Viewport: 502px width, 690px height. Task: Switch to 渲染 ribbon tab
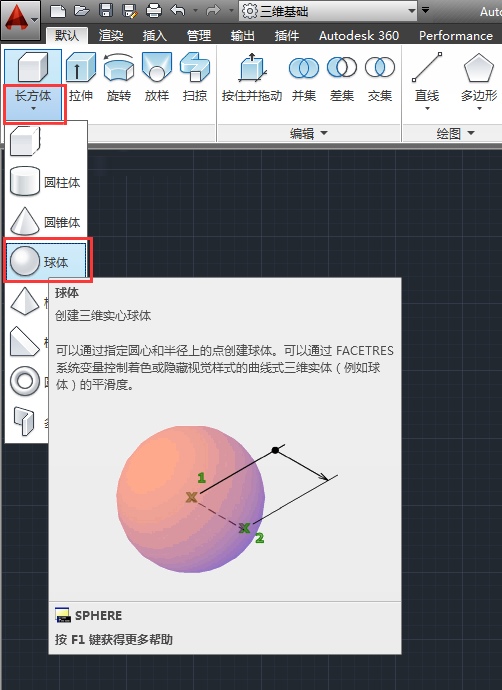point(111,36)
